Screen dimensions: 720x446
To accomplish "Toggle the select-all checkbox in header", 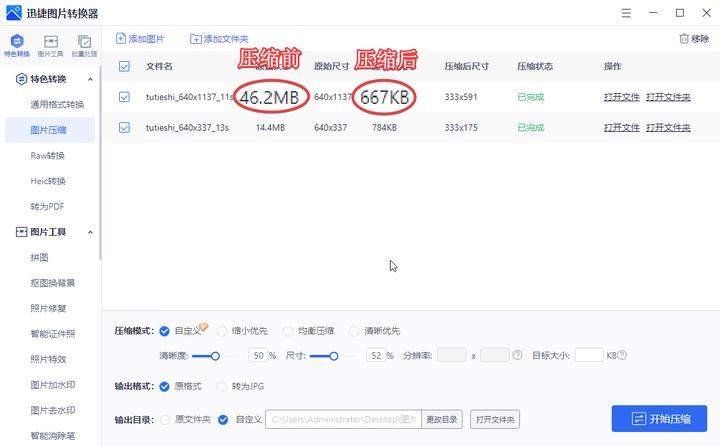I will 124,67.
